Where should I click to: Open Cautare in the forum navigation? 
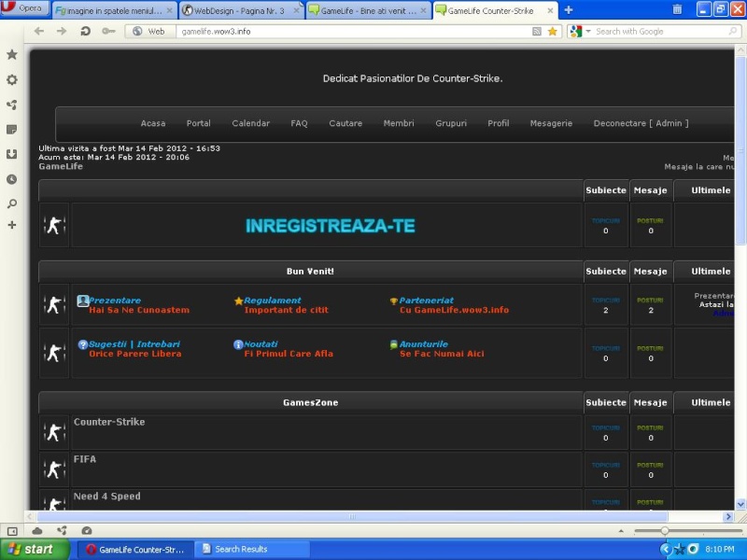(345, 123)
